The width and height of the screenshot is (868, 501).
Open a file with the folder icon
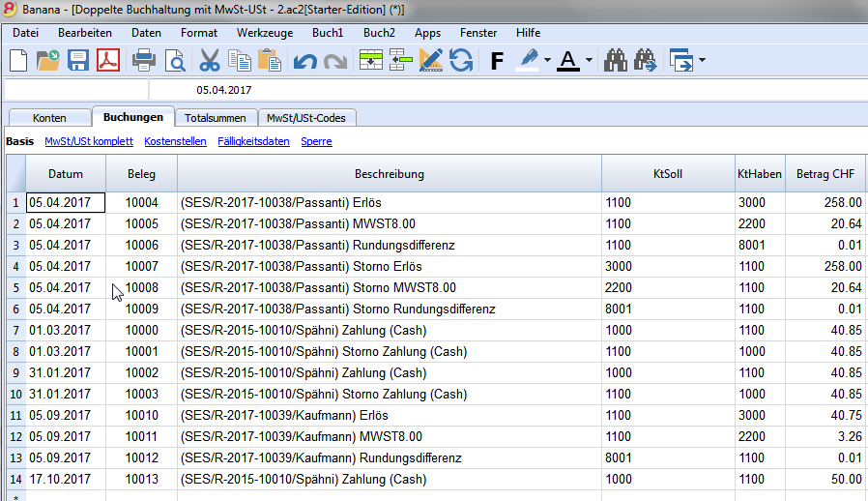(48, 60)
